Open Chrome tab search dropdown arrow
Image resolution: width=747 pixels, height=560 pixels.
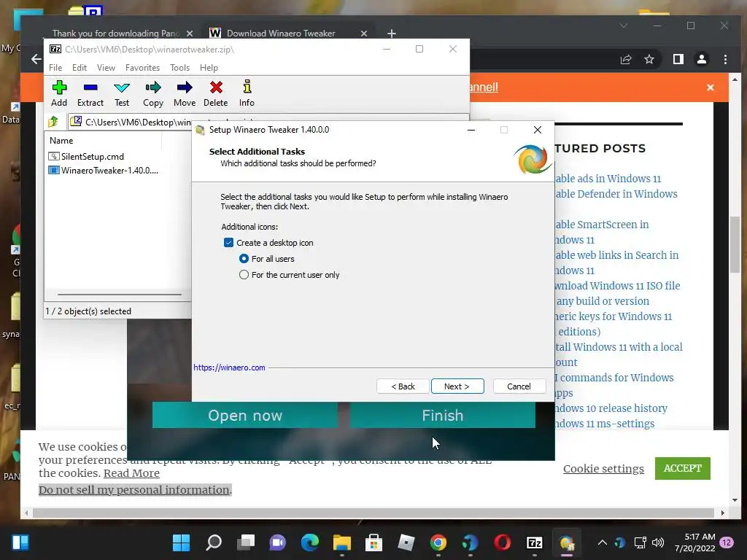click(624, 26)
